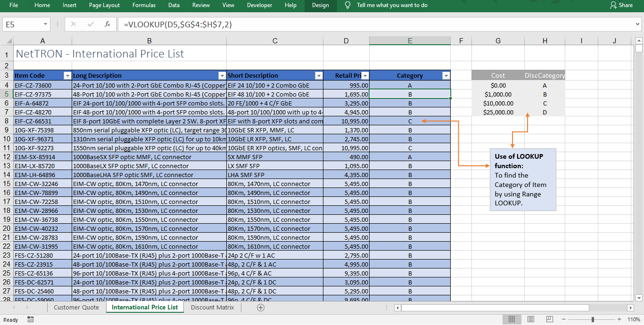Switch to Page Layout view icon
Viewport: 644px width, 325px height.
pyautogui.click(x=530, y=319)
